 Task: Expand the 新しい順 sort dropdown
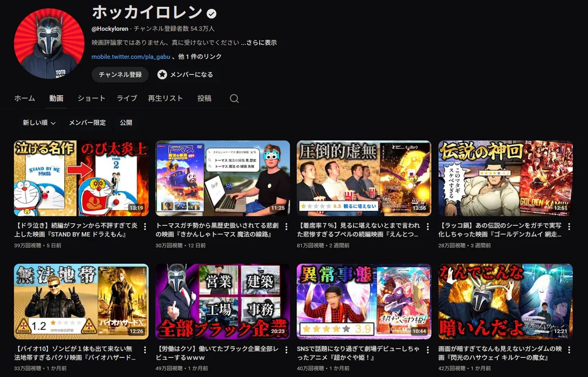coord(39,122)
